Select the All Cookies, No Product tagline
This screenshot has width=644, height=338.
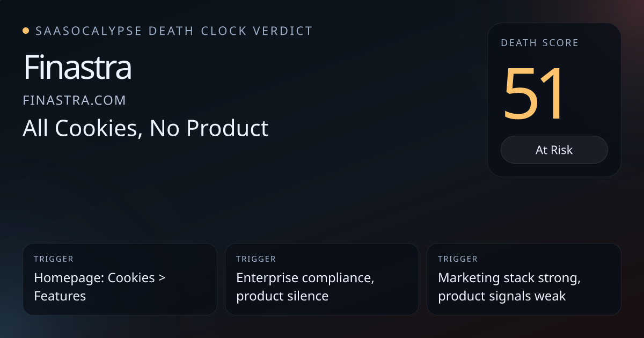pos(145,128)
